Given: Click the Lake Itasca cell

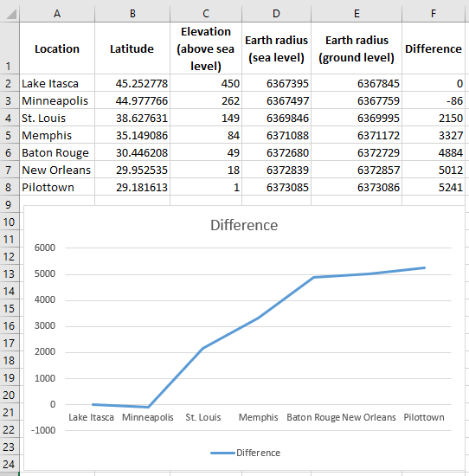Looking at the screenshot, I should tap(57, 83).
